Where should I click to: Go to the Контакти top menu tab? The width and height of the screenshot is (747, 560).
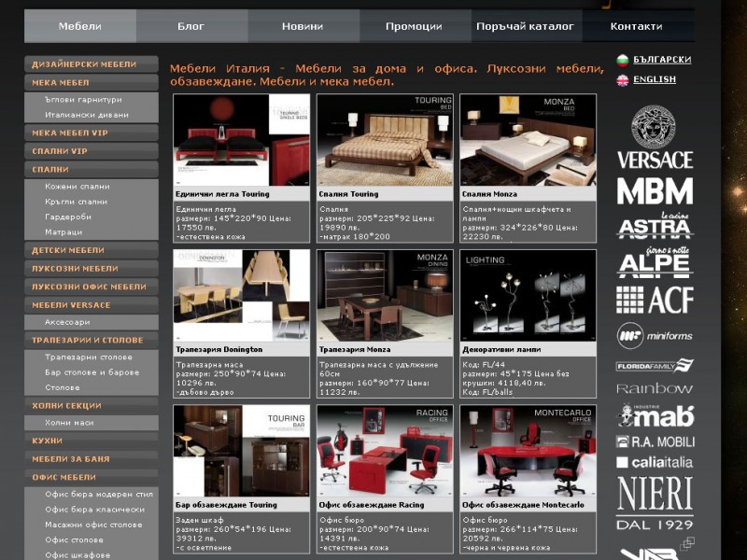tap(637, 26)
